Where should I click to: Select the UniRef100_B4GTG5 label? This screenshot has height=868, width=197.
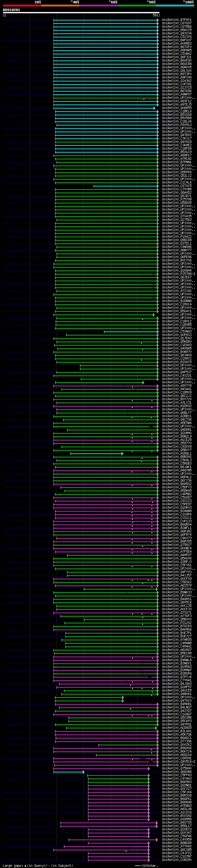click(176, 822)
